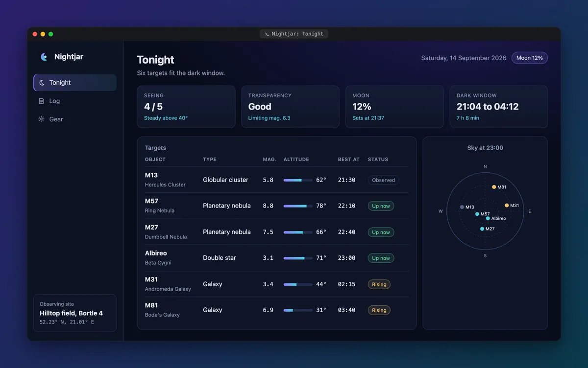Click the Observed status pill for M13
Image resolution: width=588 pixels, height=368 pixels.
(x=383, y=180)
